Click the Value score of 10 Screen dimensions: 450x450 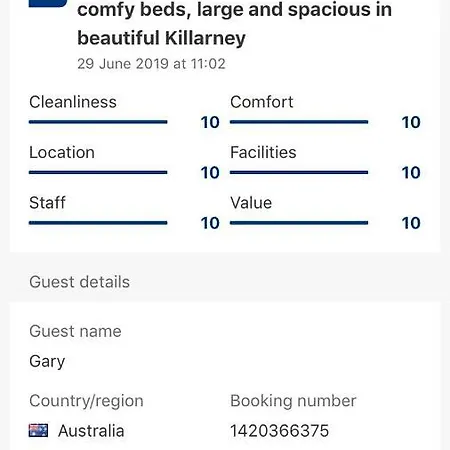[x=411, y=223]
